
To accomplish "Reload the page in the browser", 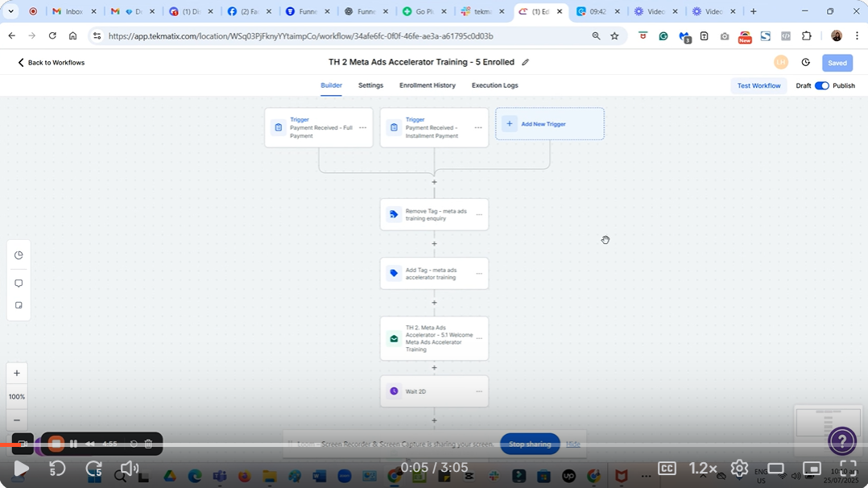I will click(52, 36).
